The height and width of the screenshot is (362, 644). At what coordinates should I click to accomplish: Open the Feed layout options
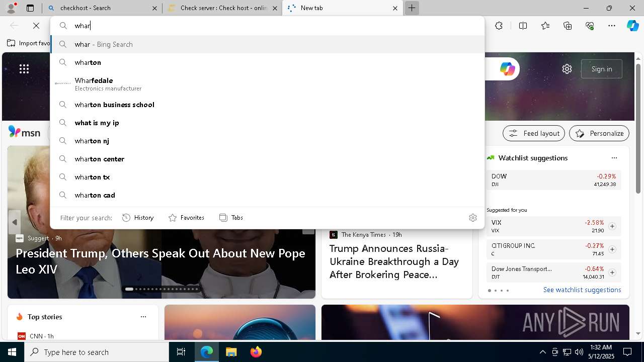click(x=534, y=133)
